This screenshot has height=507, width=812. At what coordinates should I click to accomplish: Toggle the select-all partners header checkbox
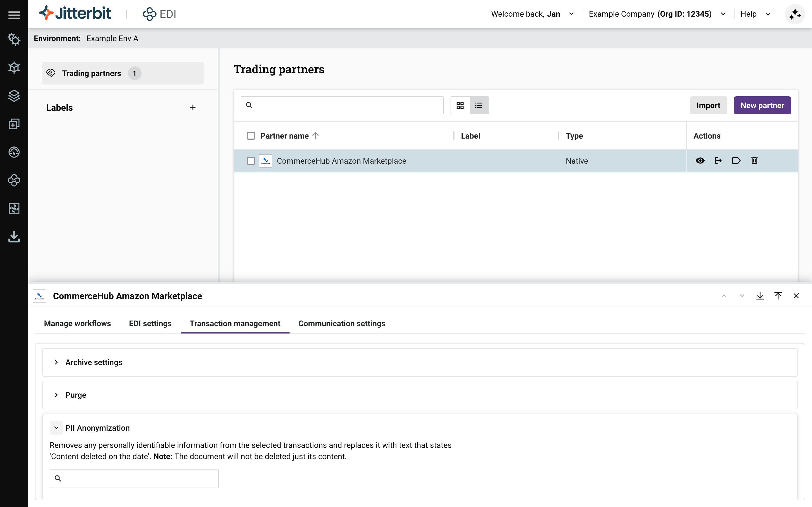tap(251, 136)
